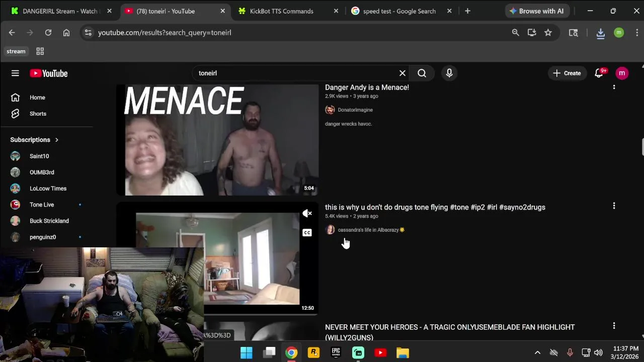
Task: Open Windows Start menu
Action: tap(247, 352)
